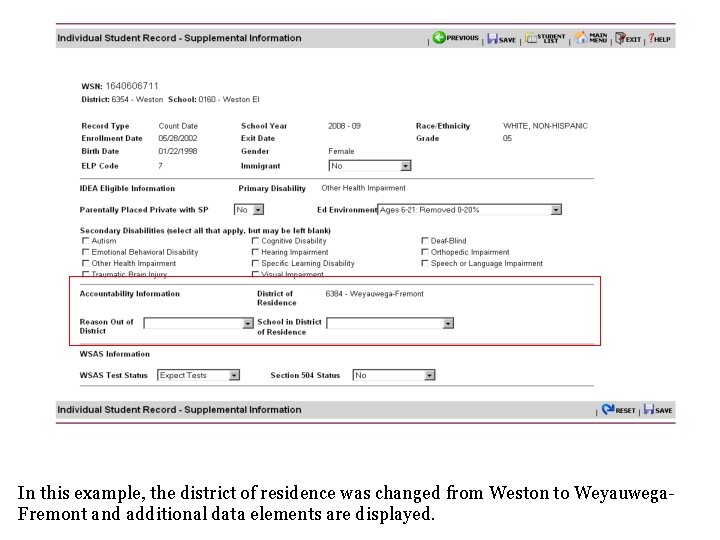Open School in District of Residence dropdown
This screenshot has height=540, width=720.
point(390,323)
